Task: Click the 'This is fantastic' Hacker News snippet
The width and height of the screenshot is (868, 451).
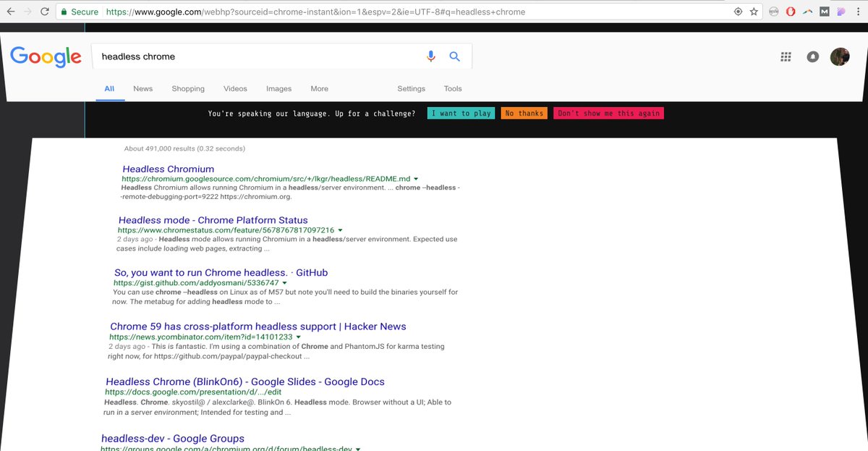Action: coord(277,351)
